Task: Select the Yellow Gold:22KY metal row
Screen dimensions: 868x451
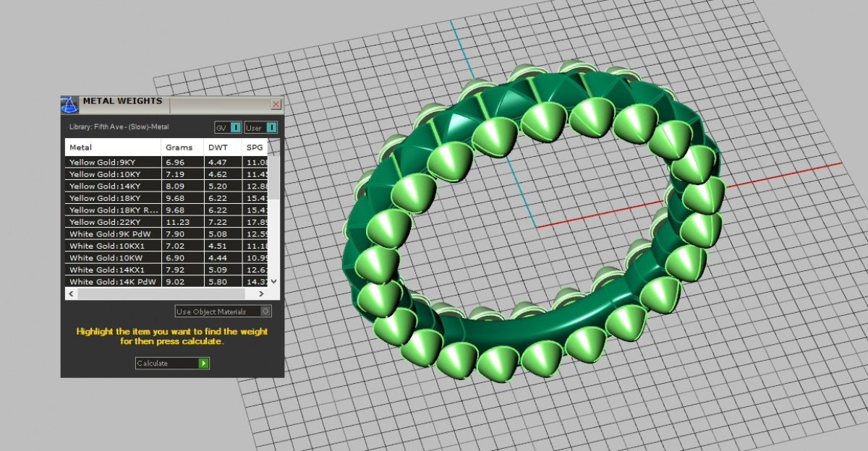Action: 112,223
